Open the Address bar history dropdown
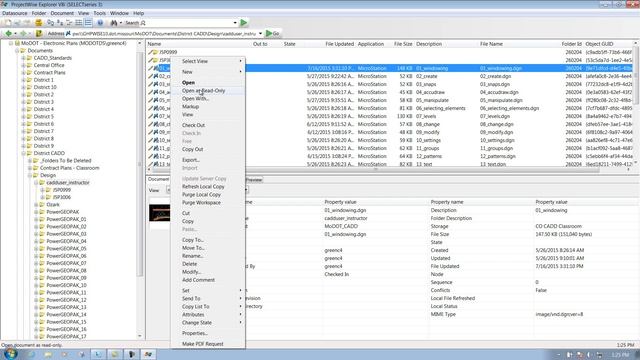Image resolution: width=640 pixels, height=360 pixels. 260,33
